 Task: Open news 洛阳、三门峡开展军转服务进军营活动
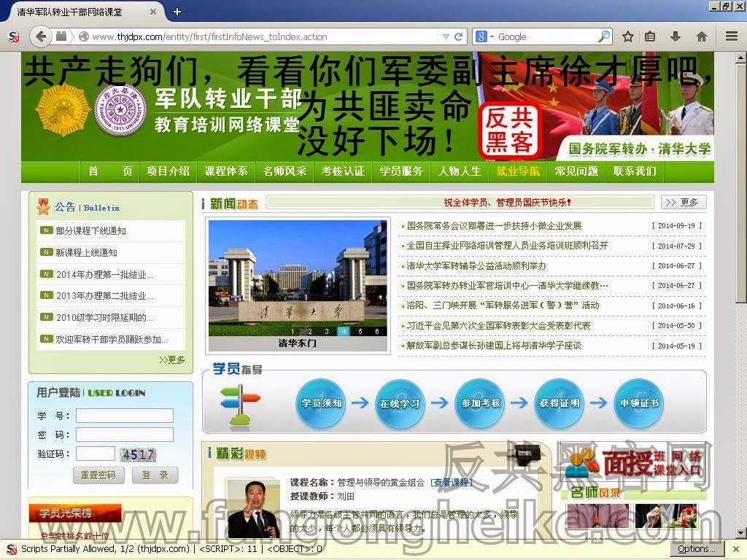(x=503, y=306)
